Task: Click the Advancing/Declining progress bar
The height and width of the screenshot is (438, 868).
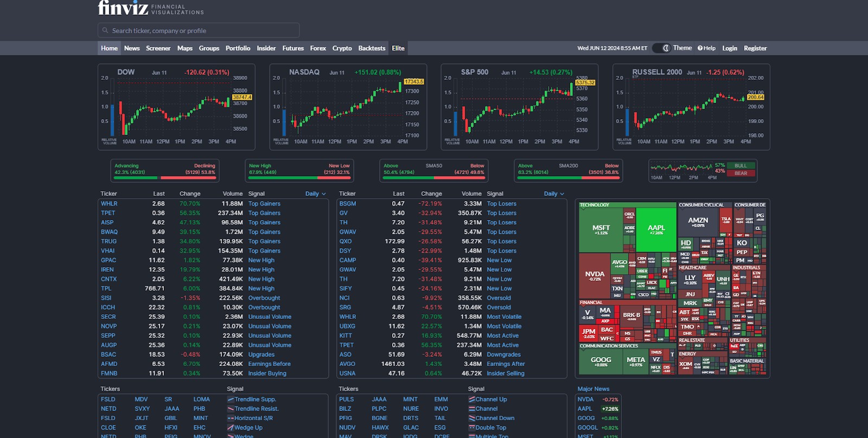Action: coord(165,177)
